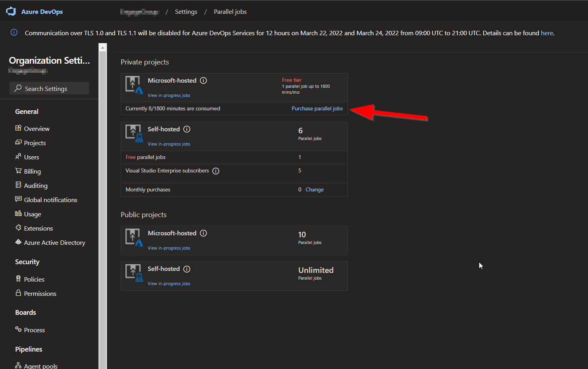The width and height of the screenshot is (588, 369).
Task: Select Global notifications
Action: click(x=51, y=200)
